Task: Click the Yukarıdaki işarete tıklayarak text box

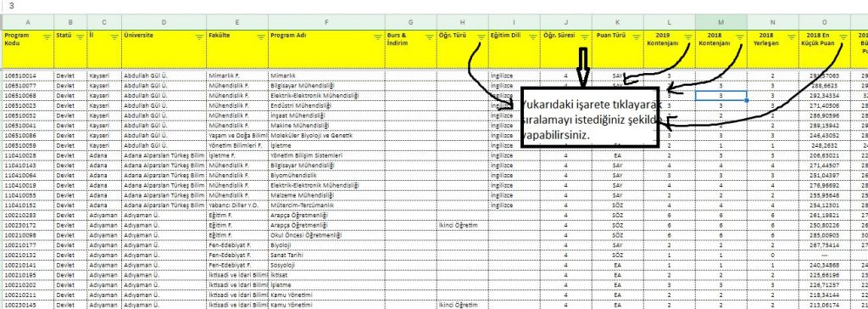Action: [590, 117]
